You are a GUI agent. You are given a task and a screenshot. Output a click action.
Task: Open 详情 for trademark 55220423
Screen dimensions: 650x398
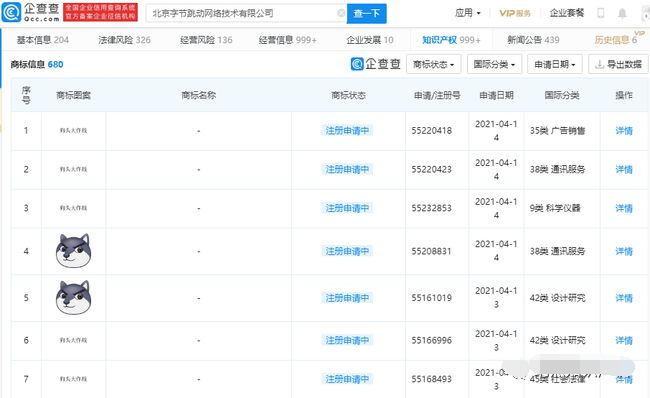click(x=624, y=169)
